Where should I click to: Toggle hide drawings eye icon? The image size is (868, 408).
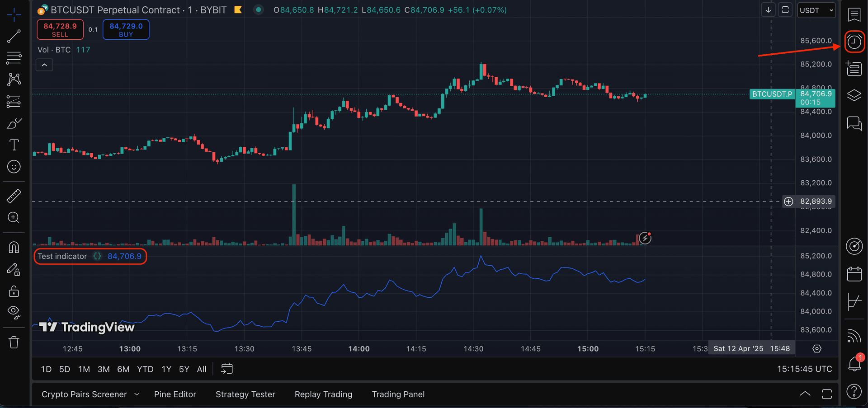(14, 312)
